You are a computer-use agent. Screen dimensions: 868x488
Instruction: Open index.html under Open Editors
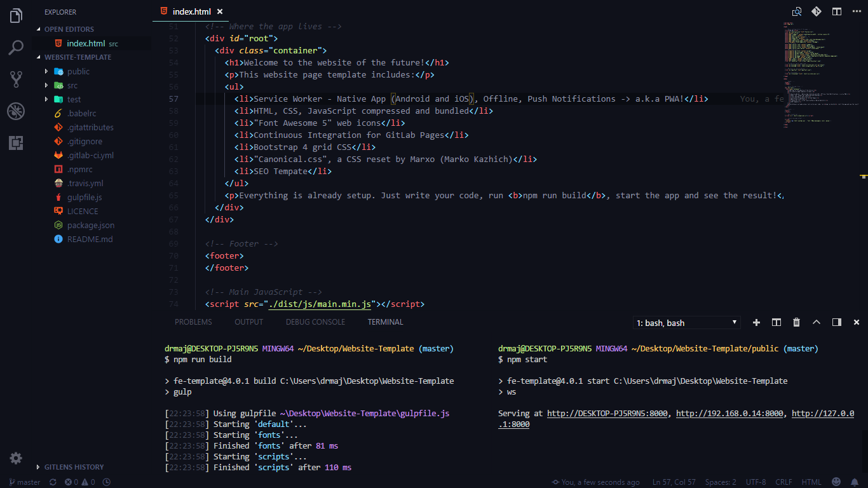click(x=86, y=44)
